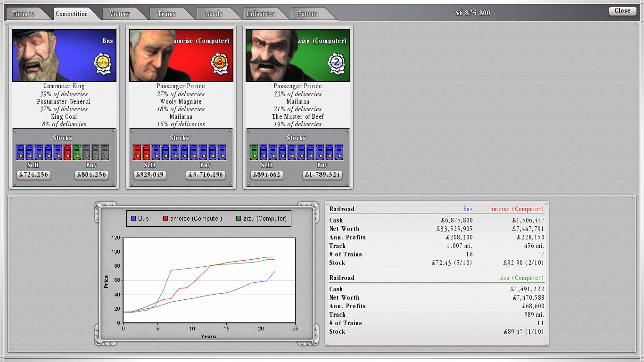This screenshot has width=644, height=362.
Task: Click 'The Master of Beef' title
Action: pyautogui.click(x=298, y=116)
